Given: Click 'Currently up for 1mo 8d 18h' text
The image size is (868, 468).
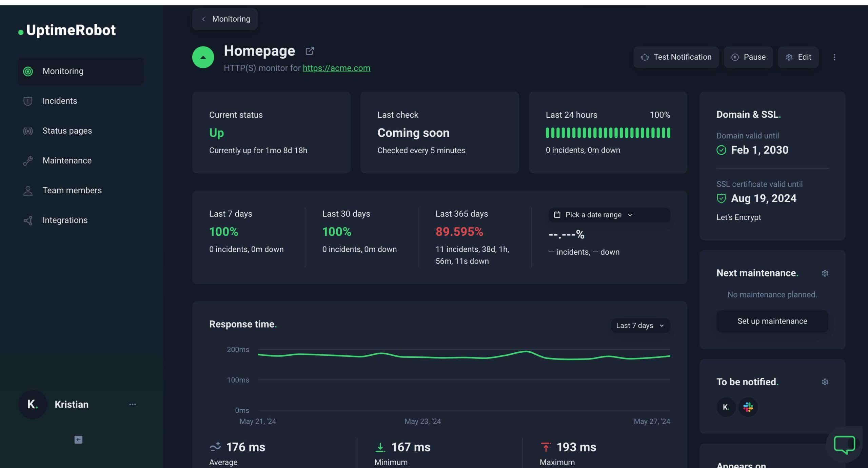Looking at the screenshot, I should 258,150.
